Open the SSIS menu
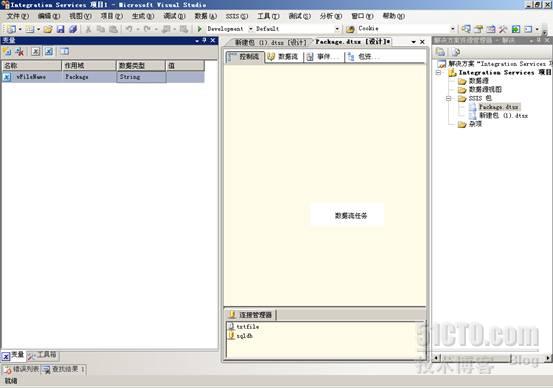This screenshot has width=553, height=388. pyautogui.click(x=237, y=16)
